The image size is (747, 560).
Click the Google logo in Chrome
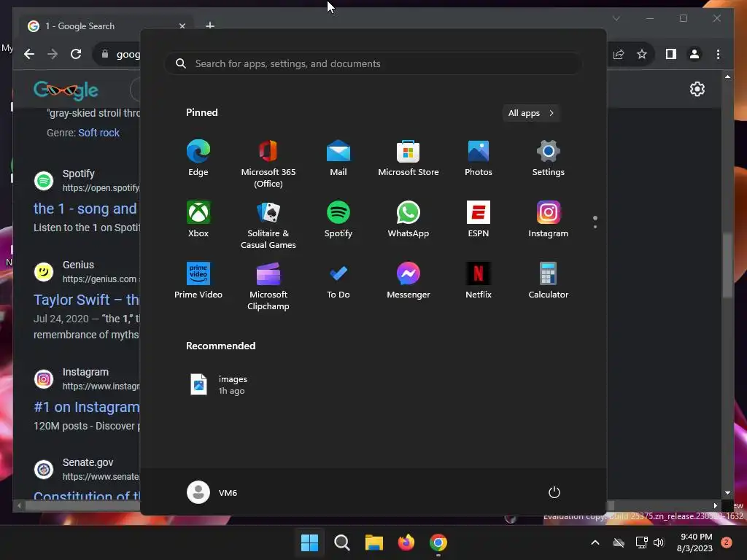click(x=66, y=90)
